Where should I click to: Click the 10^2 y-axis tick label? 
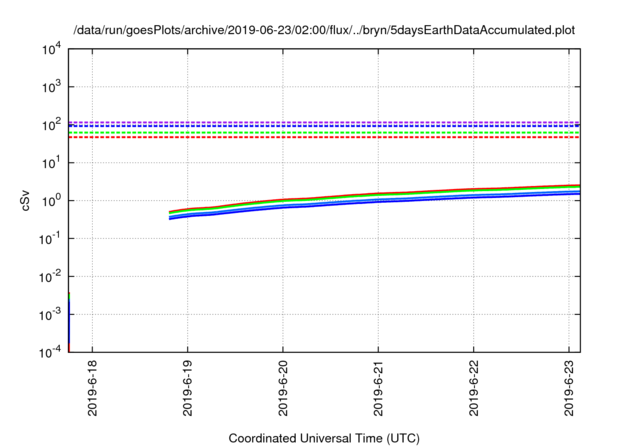[x=51, y=125]
